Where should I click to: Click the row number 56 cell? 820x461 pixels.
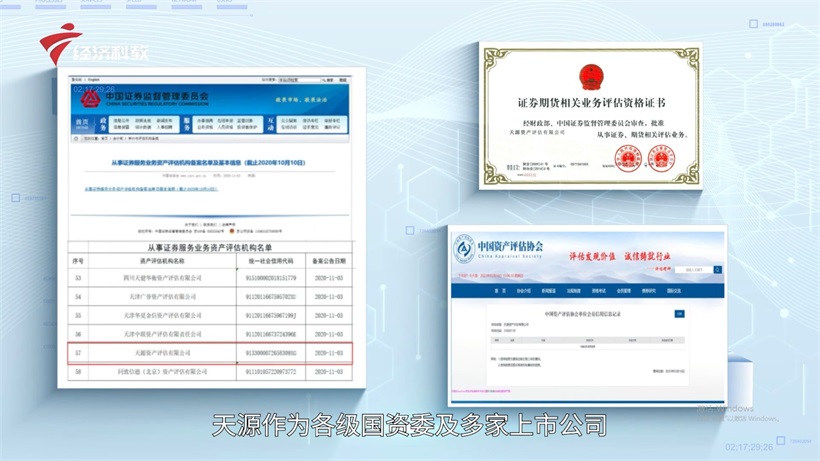click(x=78, y=335)
